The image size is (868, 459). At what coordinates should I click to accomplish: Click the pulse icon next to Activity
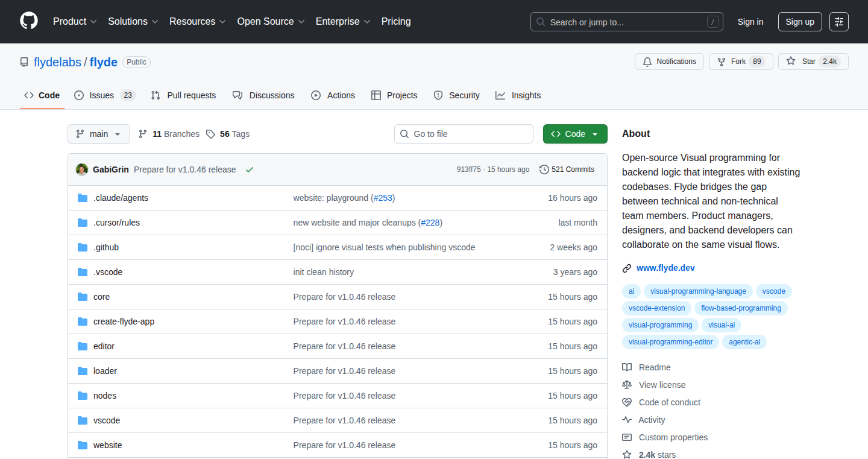[627, 420]
